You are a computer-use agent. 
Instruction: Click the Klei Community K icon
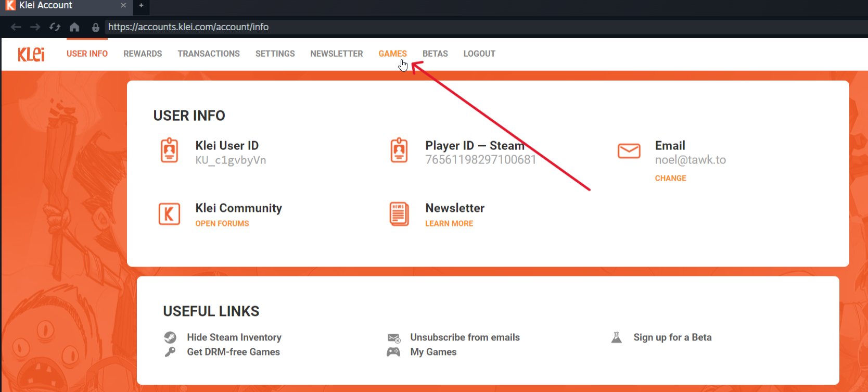point(169,214)
